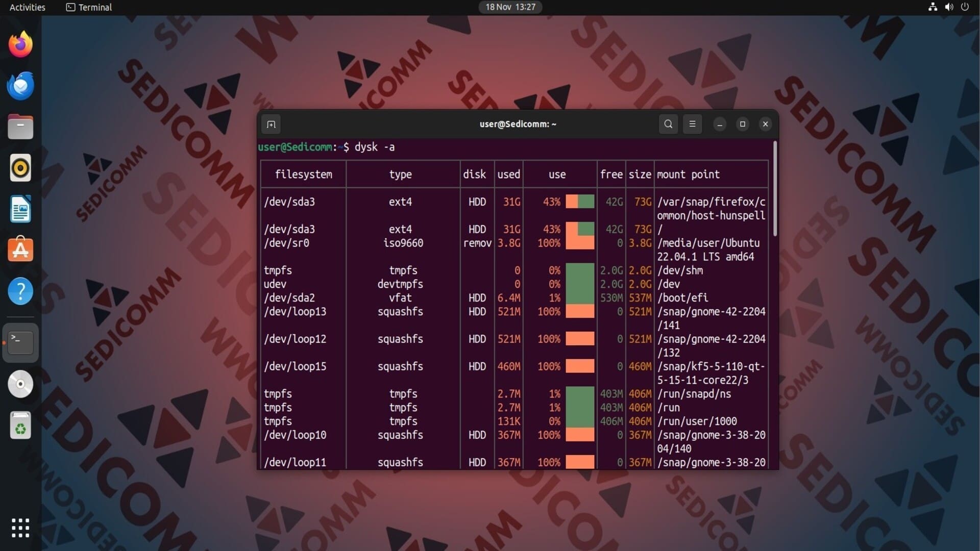Click the user@Sedicomm prompt text

coord(295,147)
